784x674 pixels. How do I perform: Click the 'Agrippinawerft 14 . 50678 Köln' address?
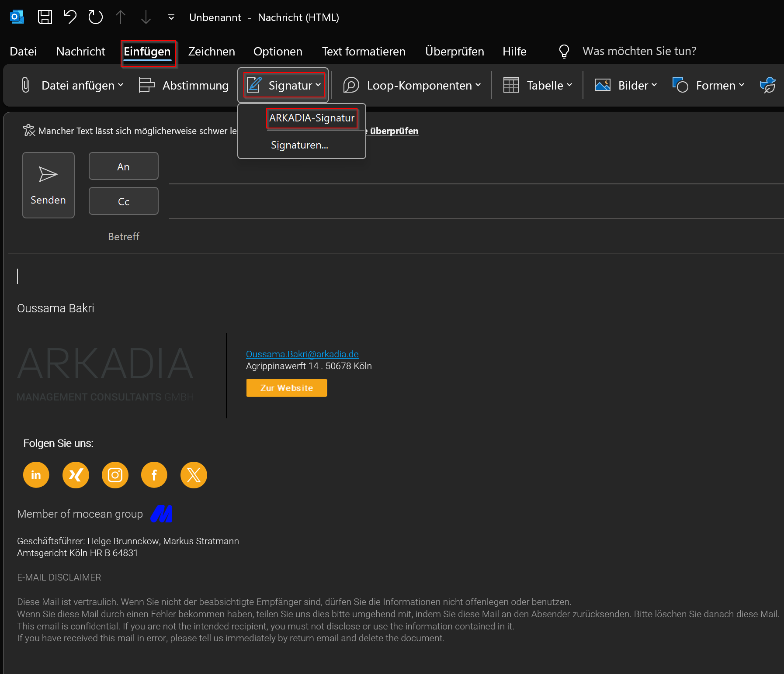pos(309,366)
